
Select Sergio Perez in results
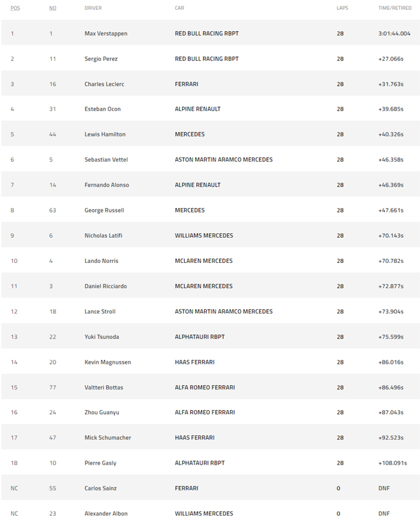pos(101,59)
